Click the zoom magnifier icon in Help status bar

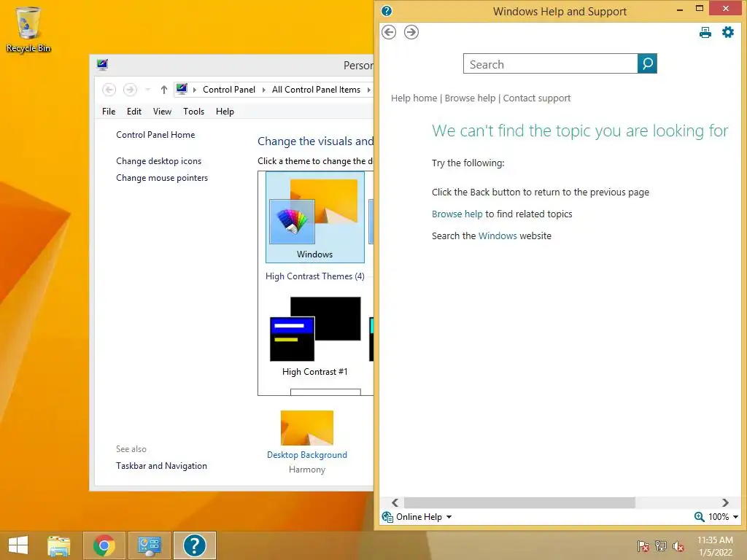point(699,517)
